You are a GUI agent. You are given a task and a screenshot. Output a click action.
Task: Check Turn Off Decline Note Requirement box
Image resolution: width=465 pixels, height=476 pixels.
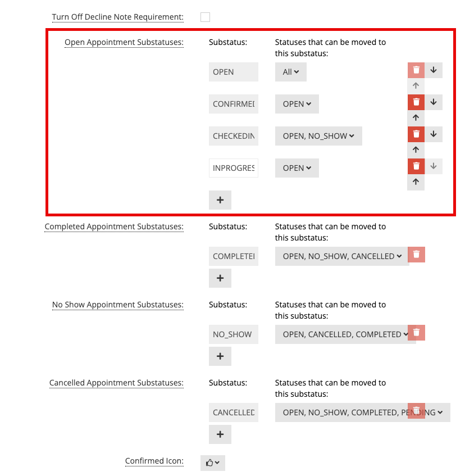(205, 17)
